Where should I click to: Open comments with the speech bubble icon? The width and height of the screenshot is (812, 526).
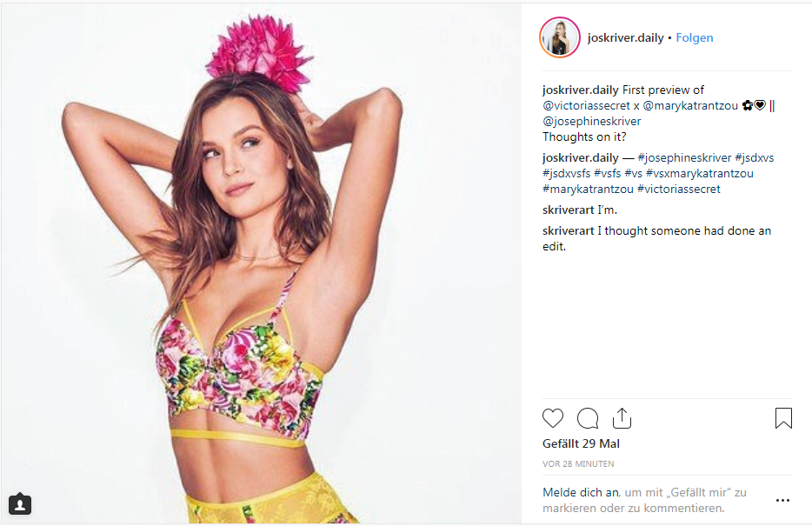click(x=588, y=418)
